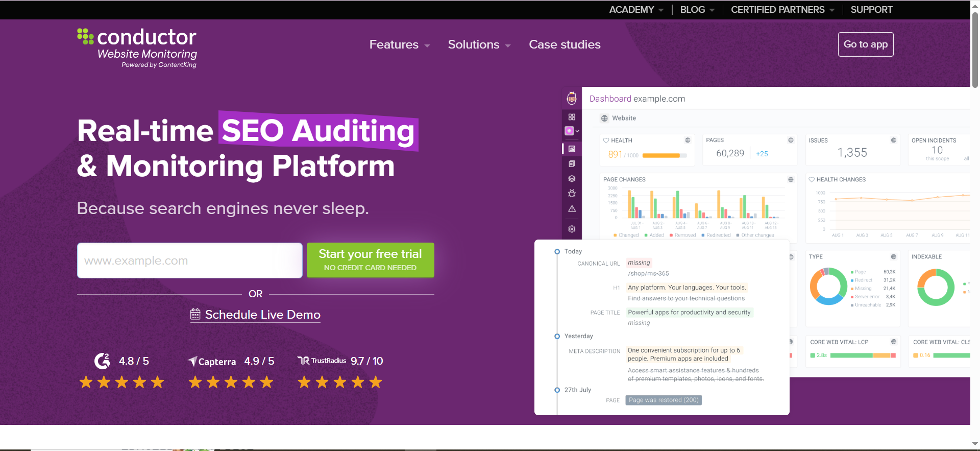Click the TrustRadius five-star rating row
The image size is (980, 451).
[340, 382]
